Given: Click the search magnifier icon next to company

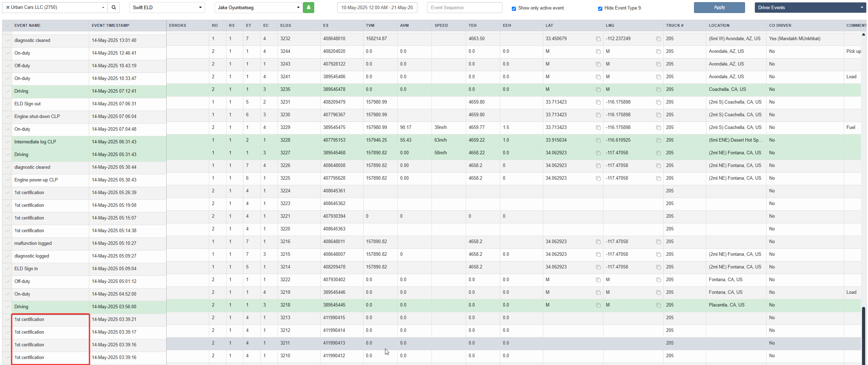Looking at the screenshot, I should point(114,7).
